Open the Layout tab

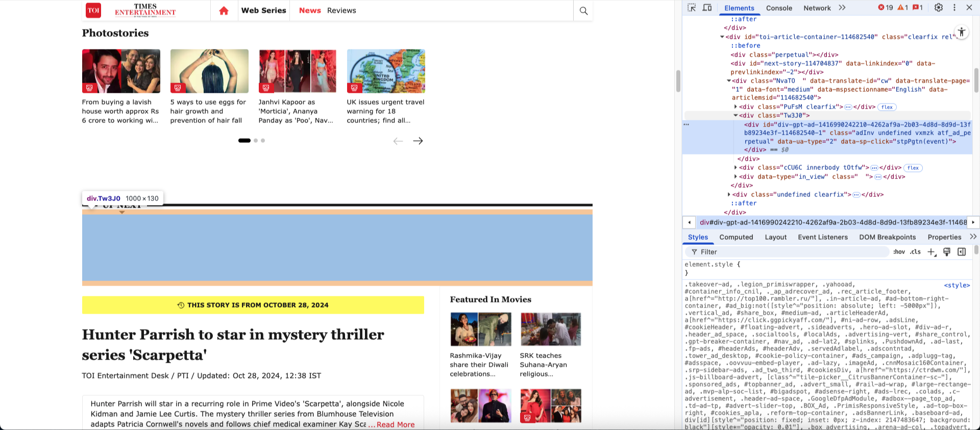click(775, 237)
